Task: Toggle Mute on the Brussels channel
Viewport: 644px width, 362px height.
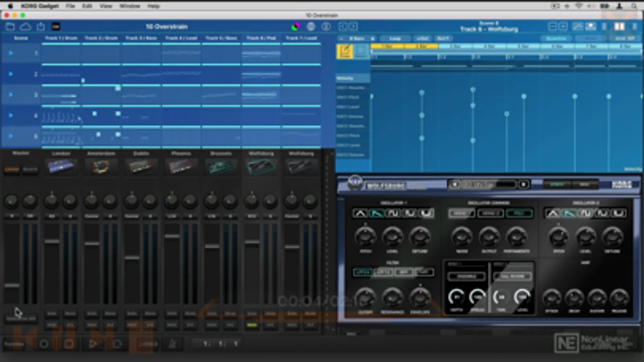Action: (x=230, y=313)
